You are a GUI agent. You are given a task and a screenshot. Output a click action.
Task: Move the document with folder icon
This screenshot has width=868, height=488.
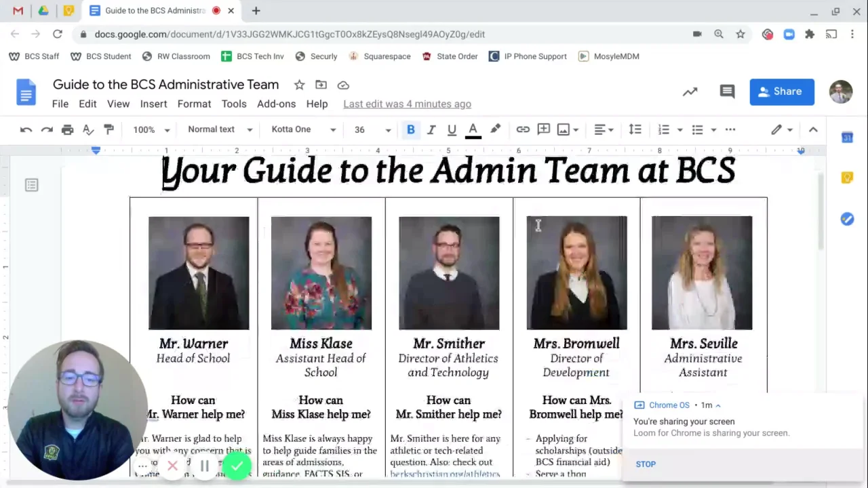321,85
